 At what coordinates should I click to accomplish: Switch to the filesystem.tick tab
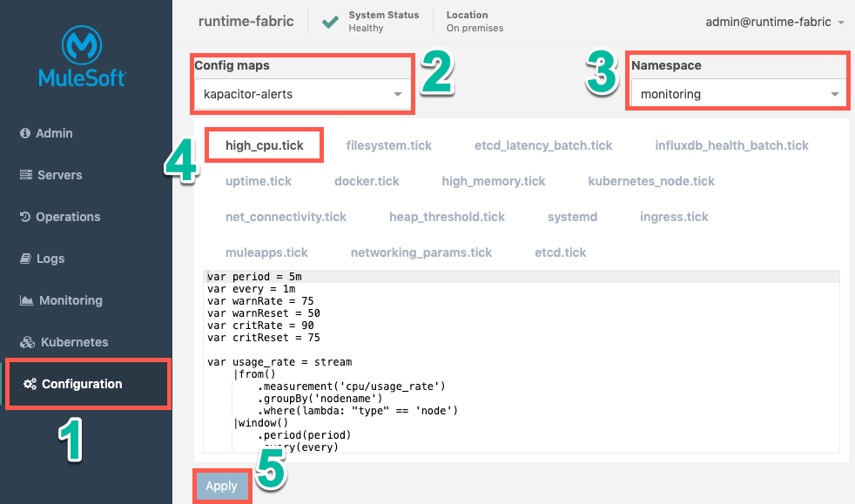tap(388, 145)
